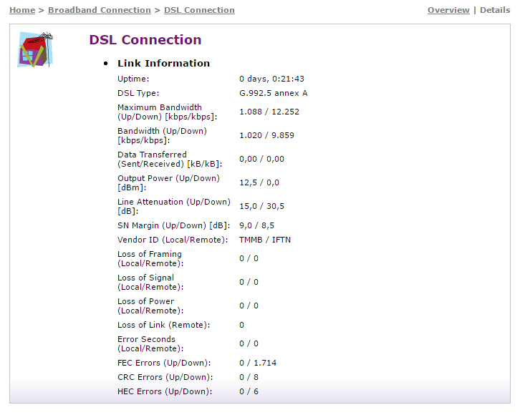
Task: Click the Maximum Bandwidth label
Action: point(168,112)
